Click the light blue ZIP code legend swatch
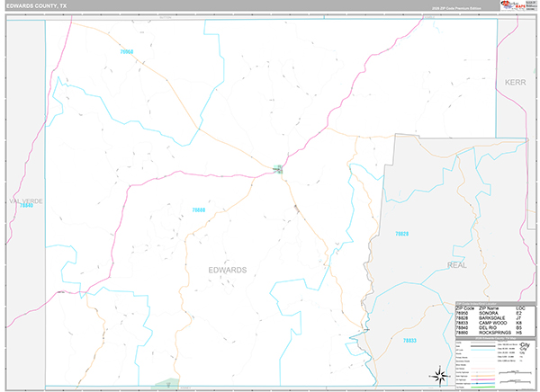This screenshot has height=392, width=540. [x=482, y=350]
